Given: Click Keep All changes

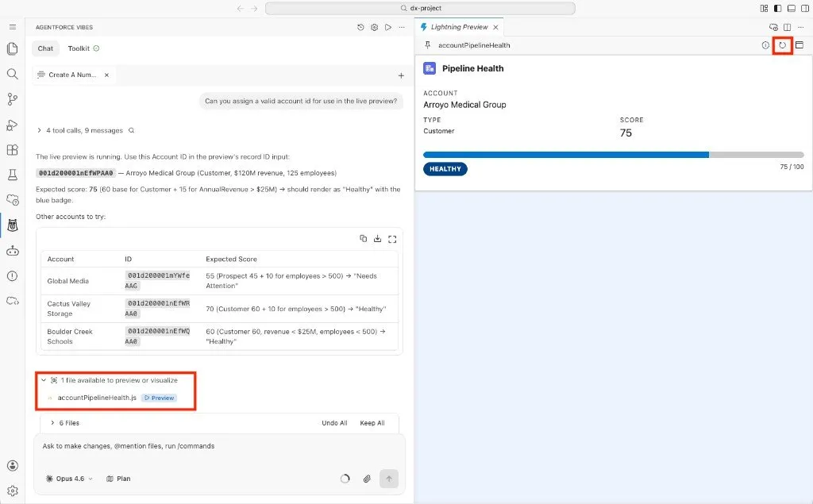Looking at the screenshot, I should click(372, 423).
